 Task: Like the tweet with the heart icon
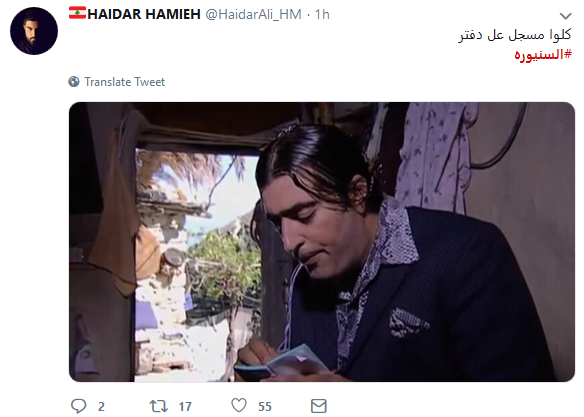pos(239,405)
